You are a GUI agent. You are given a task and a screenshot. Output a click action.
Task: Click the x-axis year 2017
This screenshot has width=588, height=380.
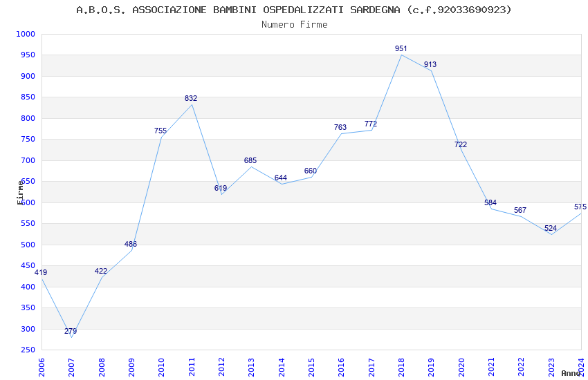(371, 368)
